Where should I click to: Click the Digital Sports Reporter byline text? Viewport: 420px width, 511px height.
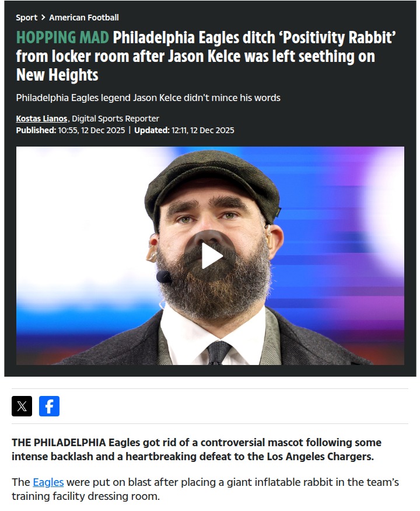coord(116,119)
